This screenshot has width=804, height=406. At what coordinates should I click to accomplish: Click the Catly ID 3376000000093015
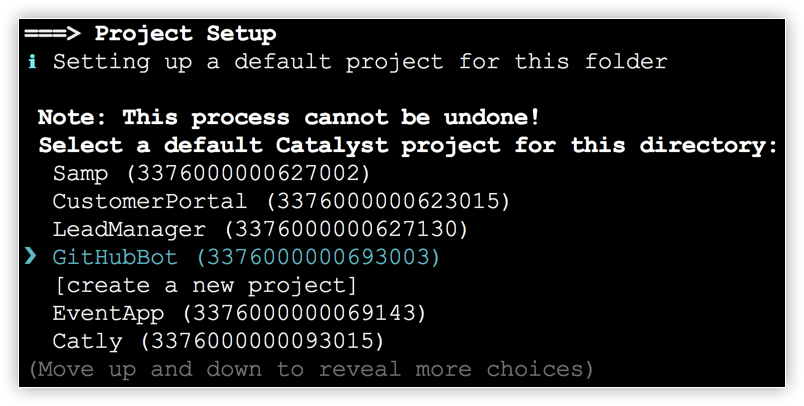261,342
